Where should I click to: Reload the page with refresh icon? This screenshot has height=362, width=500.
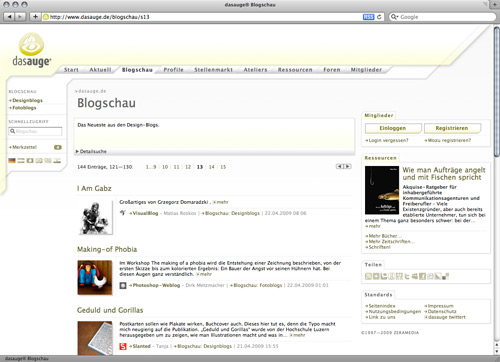click(379, 17)
